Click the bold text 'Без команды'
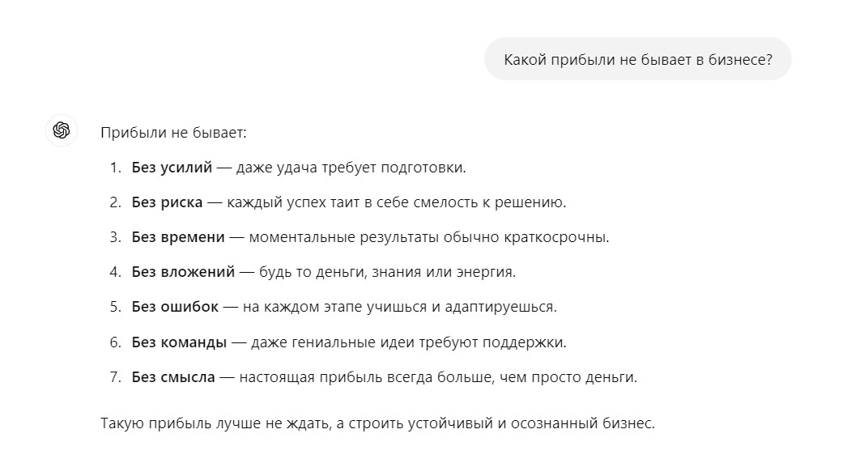Screen dimensions: 868x476 click(x=179, y=342)
